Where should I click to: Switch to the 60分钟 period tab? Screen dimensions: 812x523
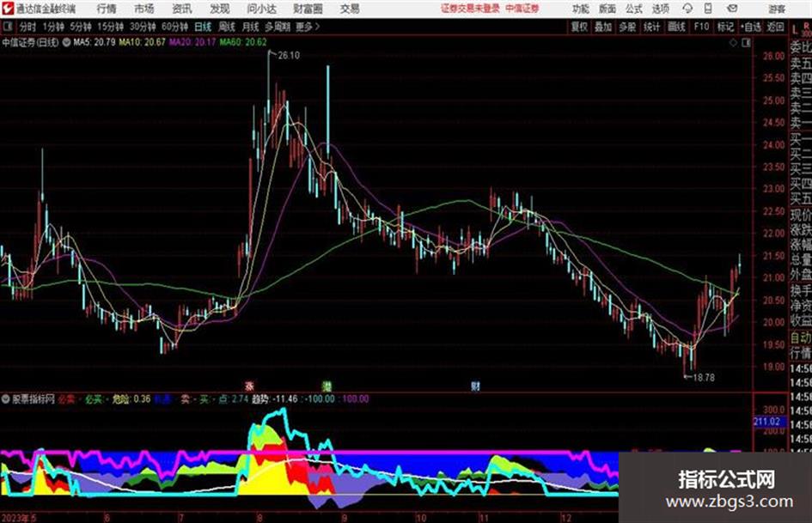coord(174,27)
